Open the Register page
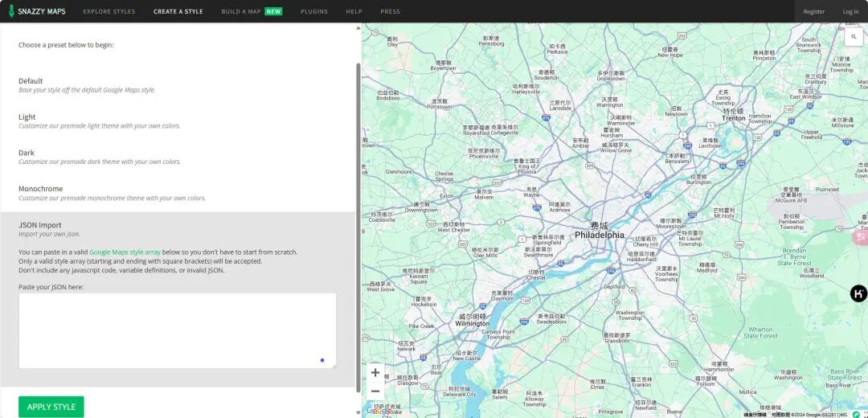Viewport: 868px width, 418px height. 813,11
